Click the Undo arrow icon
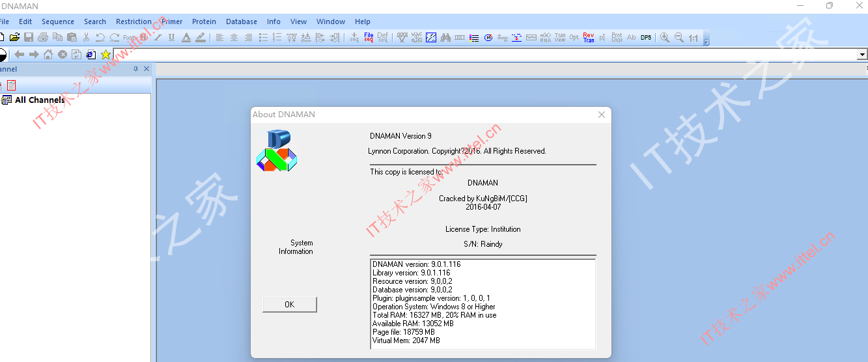 100,38
